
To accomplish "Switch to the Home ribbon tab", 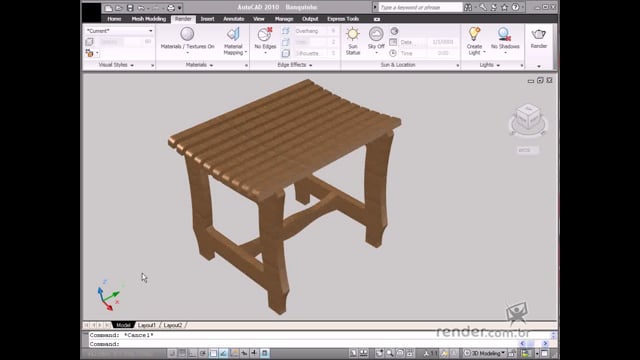I will click(114, 19).
